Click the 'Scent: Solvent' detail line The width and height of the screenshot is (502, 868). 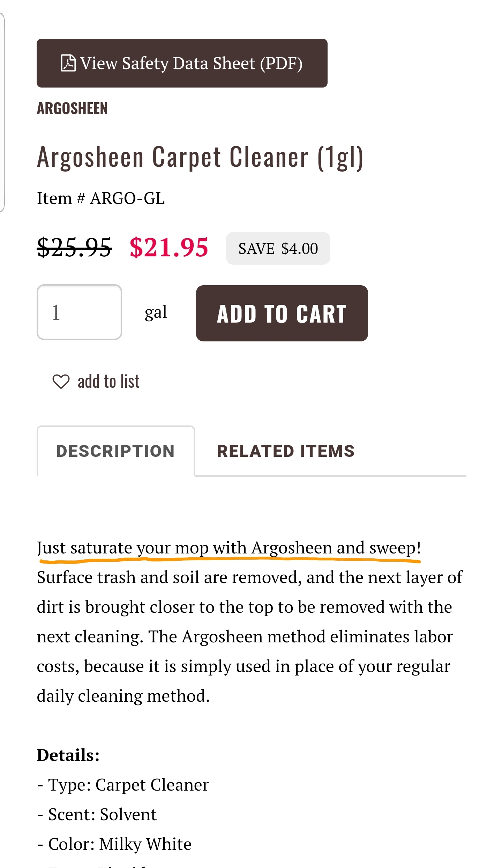(x=97, y=814)
